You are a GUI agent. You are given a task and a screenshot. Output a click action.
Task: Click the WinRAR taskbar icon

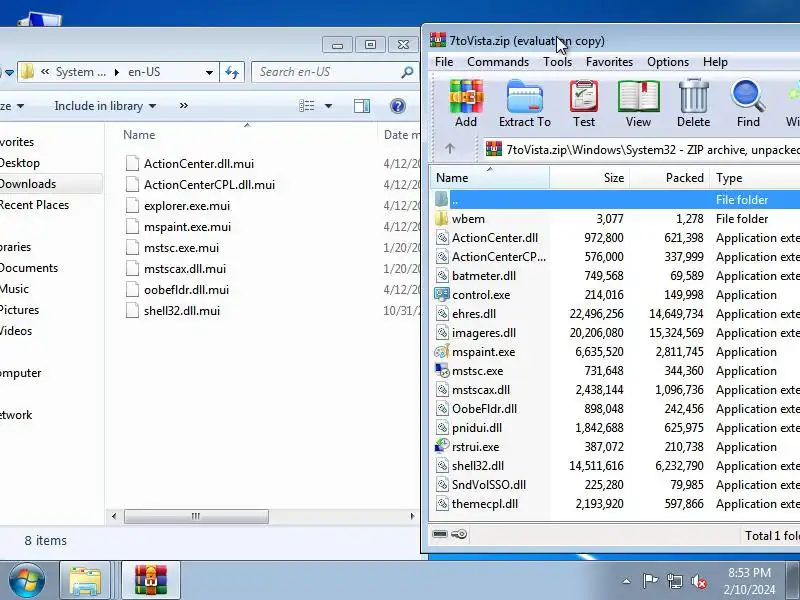click(x=151, y=580)
